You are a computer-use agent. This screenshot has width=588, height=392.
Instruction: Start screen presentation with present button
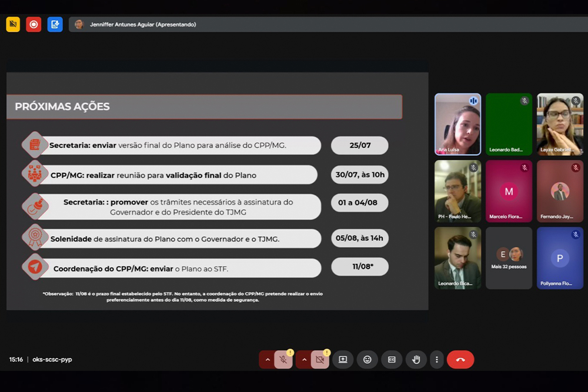pos(343,360)
